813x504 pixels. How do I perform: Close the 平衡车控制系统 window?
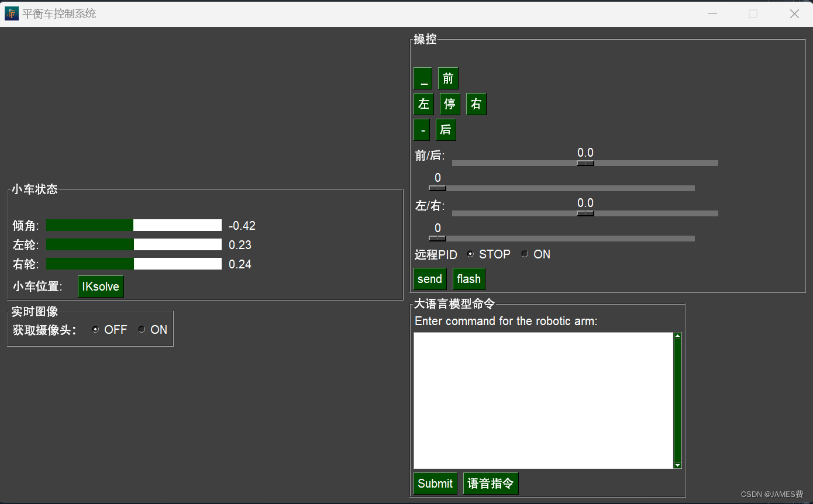794,13
